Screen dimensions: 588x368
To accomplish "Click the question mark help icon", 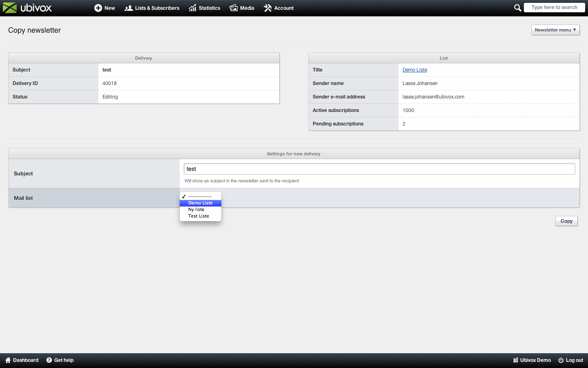I will pos(49,360).
